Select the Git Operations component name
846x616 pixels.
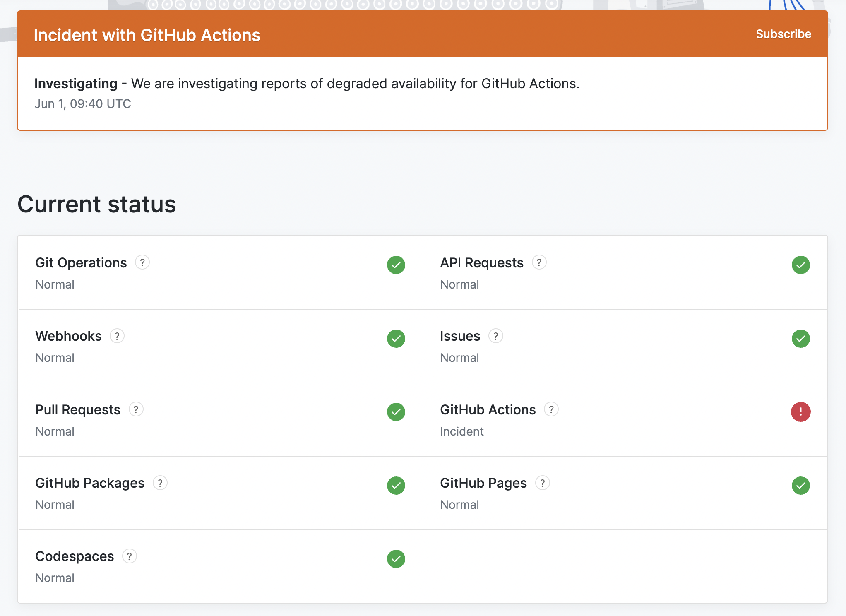(x=81, y=263)
